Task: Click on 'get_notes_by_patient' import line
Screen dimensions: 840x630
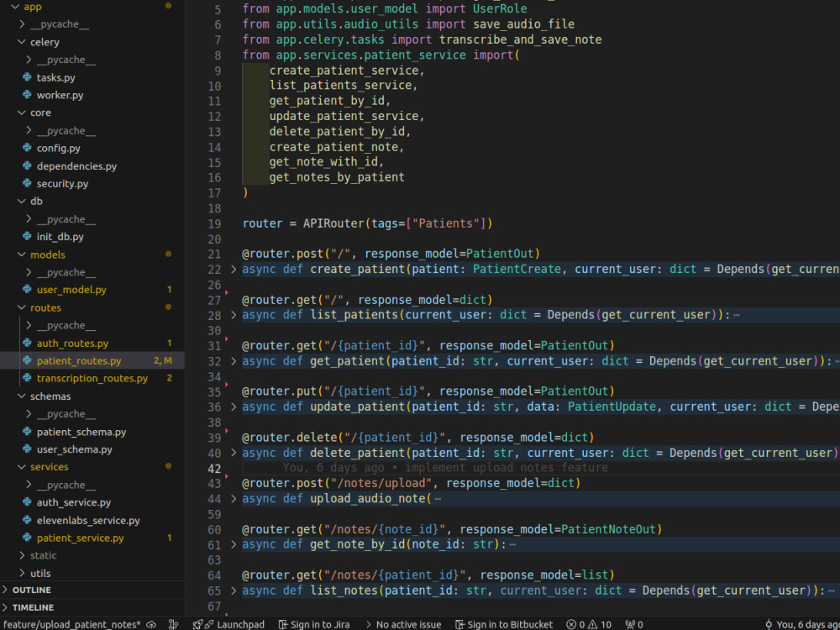Action: click(x=337, y=177)
